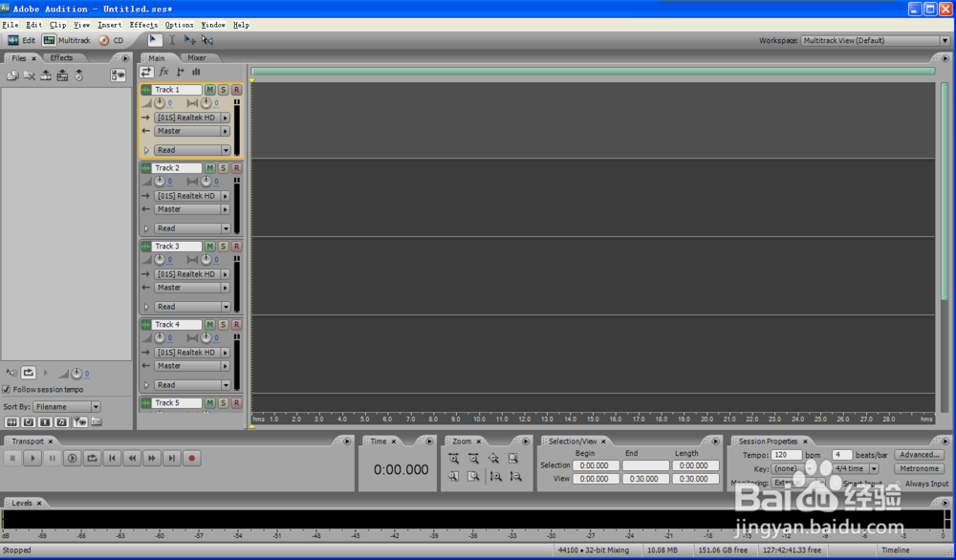
Task: Open the Effects menu
Action: pos(143,25)
